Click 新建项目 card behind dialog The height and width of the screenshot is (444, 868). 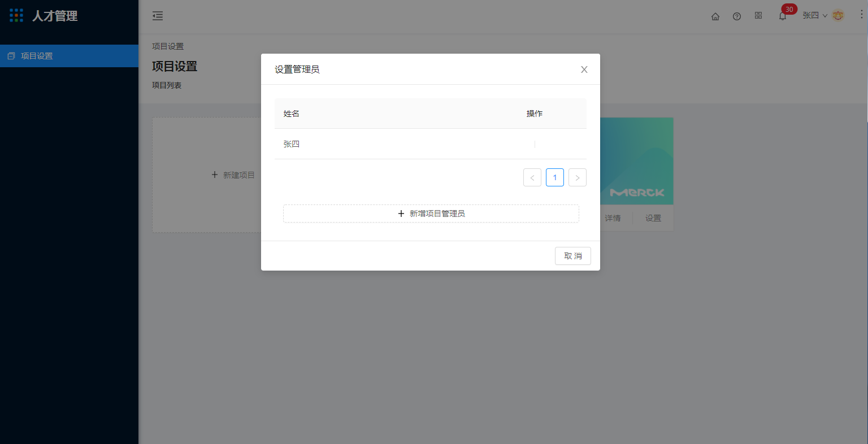(x=206, y=175)
